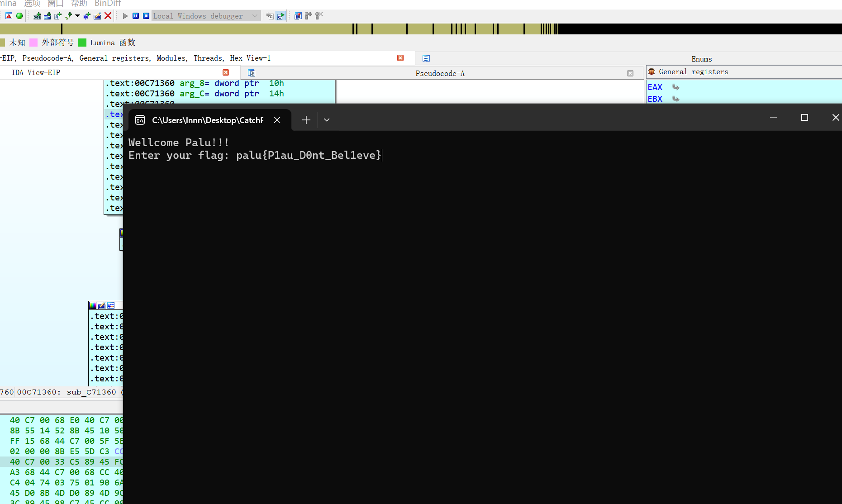
Task: Open a new terminal tab with the plus button
Action: click(x=306, y=119)
